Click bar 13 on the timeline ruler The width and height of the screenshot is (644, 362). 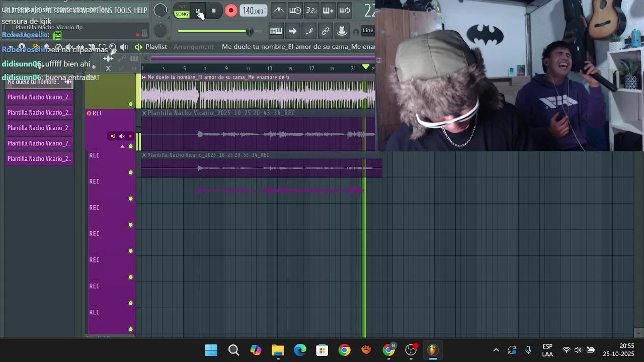click(x=270, y=68)
